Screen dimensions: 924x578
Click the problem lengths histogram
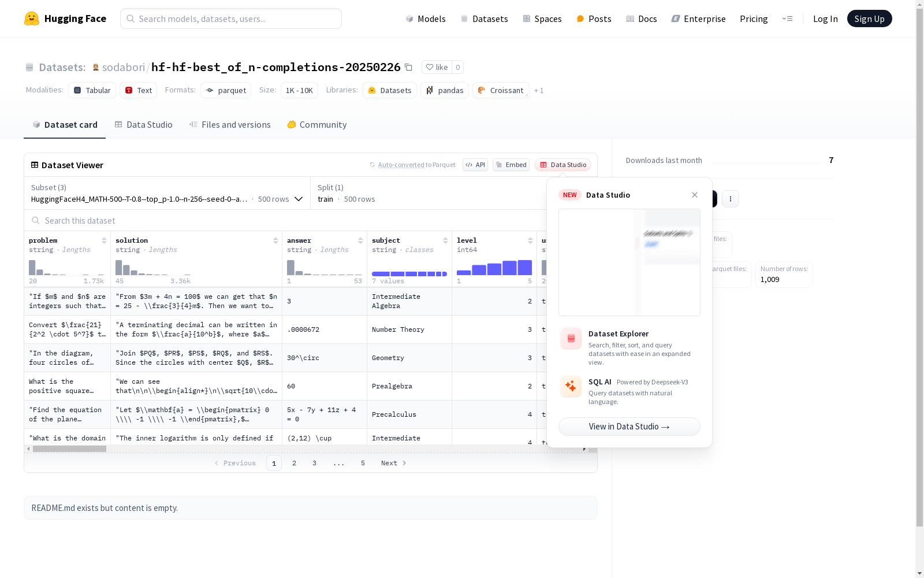66,268
